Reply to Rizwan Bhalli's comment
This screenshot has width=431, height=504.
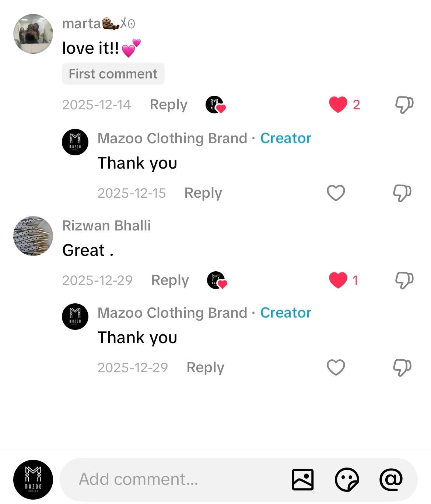click(x=170, y=281)
